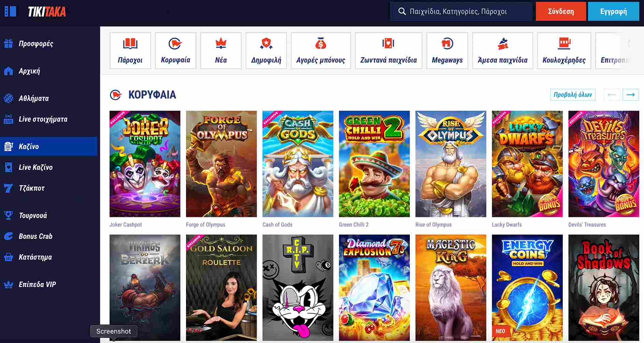This screenshot has height=343, width=644.
Task: Click the TikiTaka logo
Action: (47, 12)
